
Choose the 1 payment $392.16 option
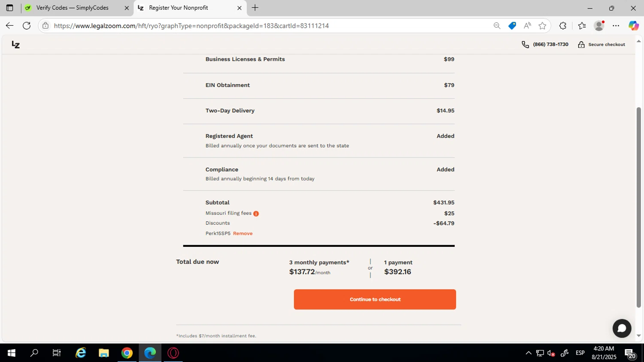(x=398, y=268)
